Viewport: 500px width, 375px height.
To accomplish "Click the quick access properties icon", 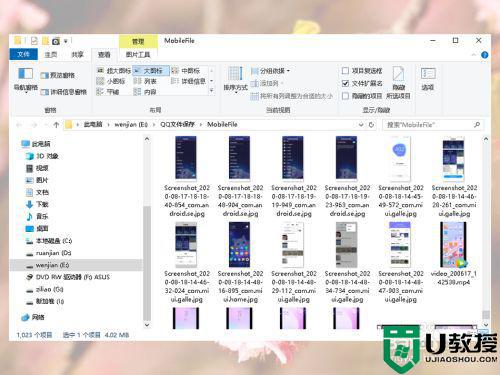I will [34, 41].
